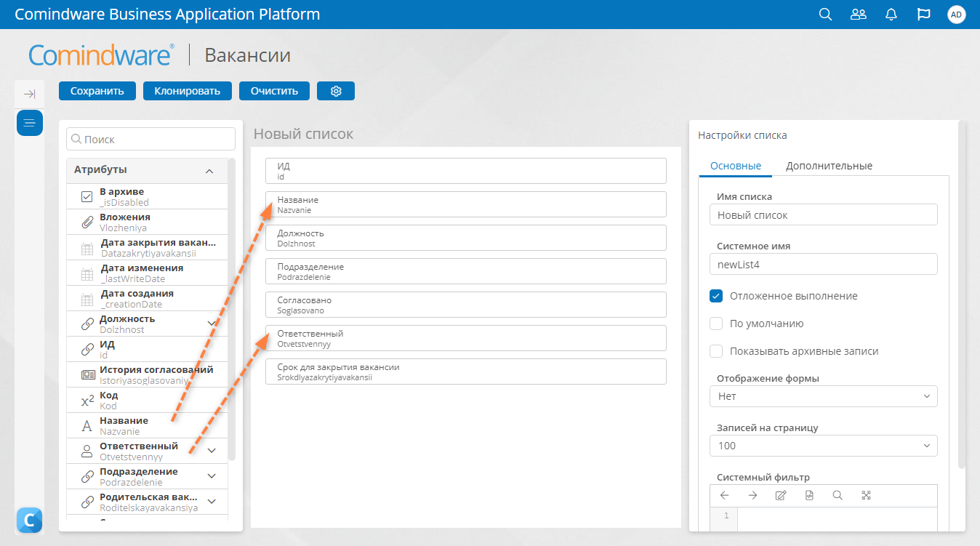Click the code file icon in filter editor

[x=809, y=495]
